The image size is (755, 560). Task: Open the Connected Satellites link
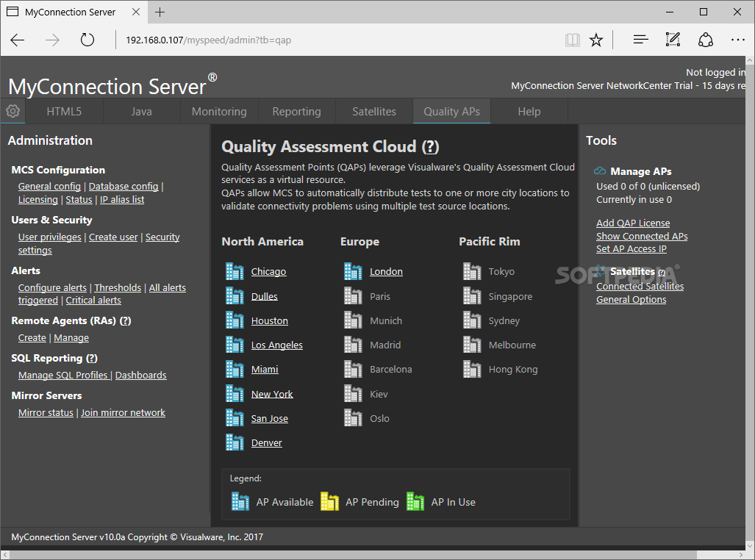pos(640,286)
